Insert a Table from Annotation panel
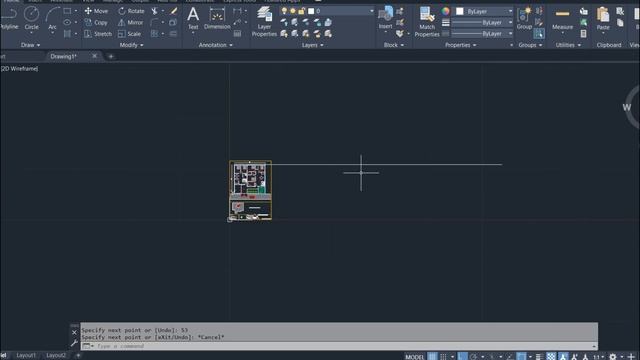Screen dimensions: 640x360 pyautogui.click(x=237, y=34)
